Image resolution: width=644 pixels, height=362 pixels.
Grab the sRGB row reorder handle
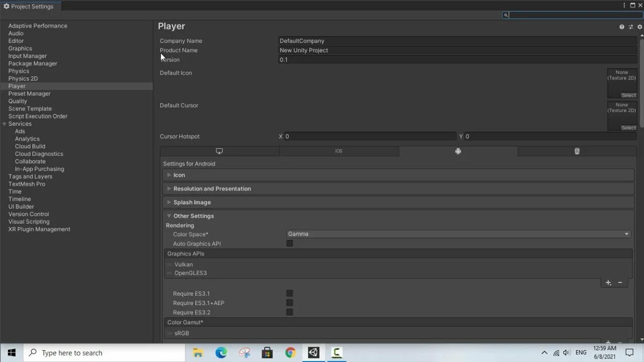point(170,333)
